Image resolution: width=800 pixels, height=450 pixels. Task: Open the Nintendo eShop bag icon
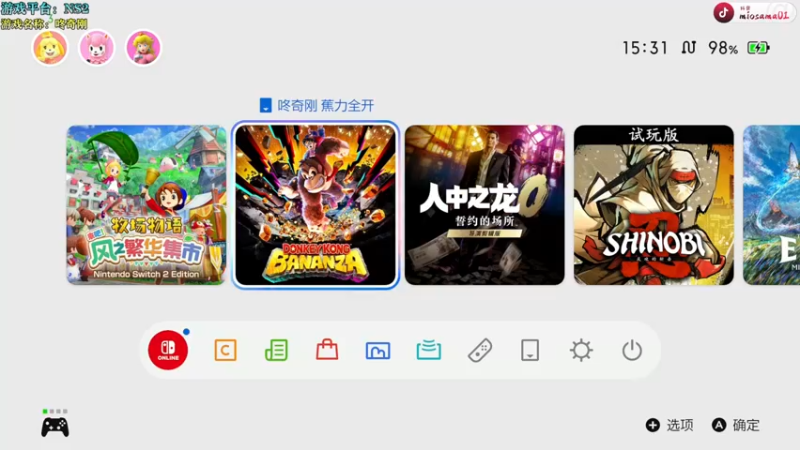(327, 350)
